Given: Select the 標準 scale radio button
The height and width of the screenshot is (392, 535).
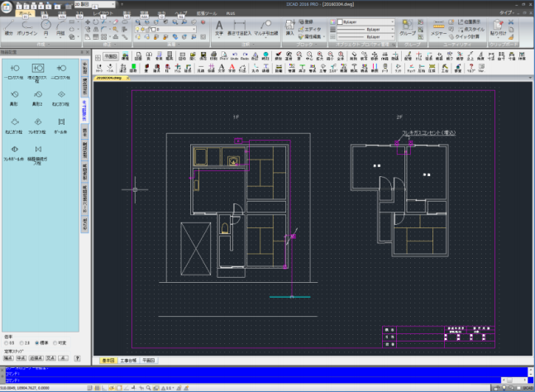Looking at the screenshot, I should pyautogui.click(x=36, y=342).
